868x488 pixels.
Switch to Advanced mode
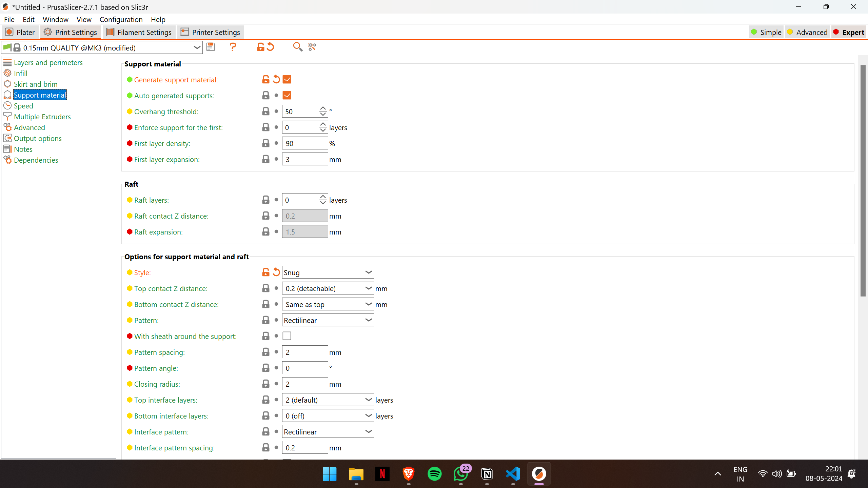pos(807,32)
